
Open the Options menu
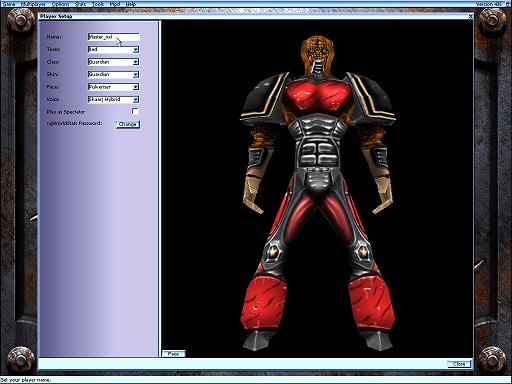pos(60,4)
